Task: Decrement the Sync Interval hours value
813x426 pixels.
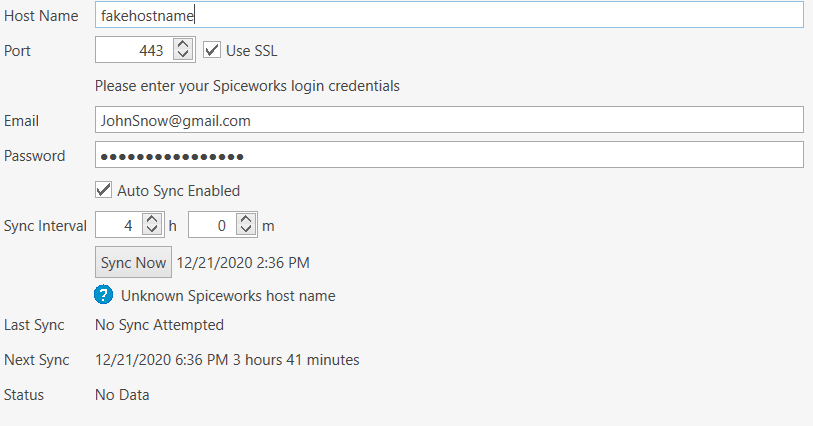Action: point(152,231)
